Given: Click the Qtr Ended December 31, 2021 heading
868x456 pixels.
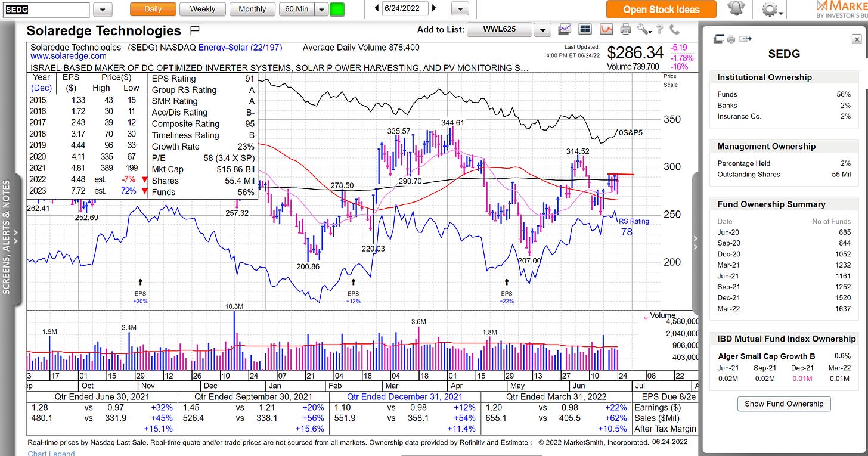Looking at the screenshot, I should (405, 397).
